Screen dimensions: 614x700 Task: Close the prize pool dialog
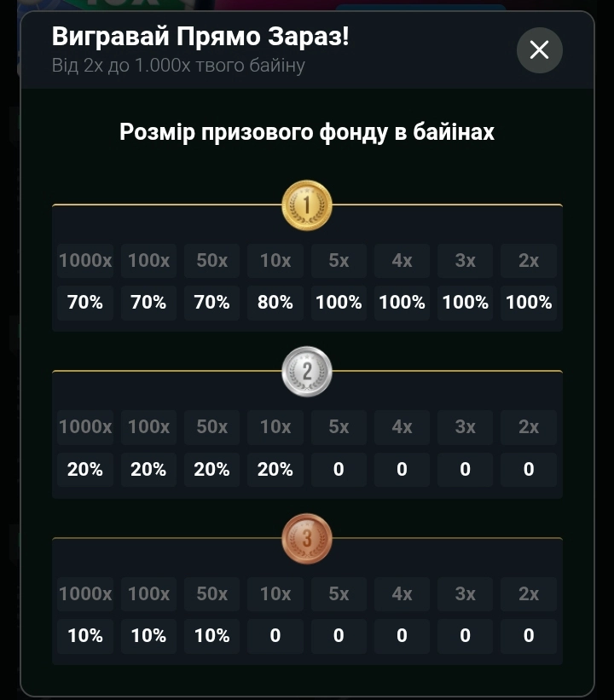pos(539,50)
